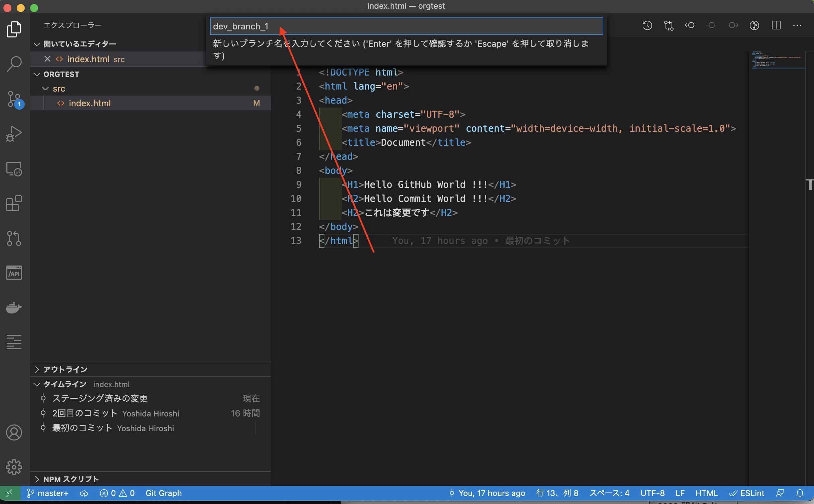The width and height of the screenshot is (814, 504).
Task: Select 2回目のコミット timeline entry
Action: 150,413
